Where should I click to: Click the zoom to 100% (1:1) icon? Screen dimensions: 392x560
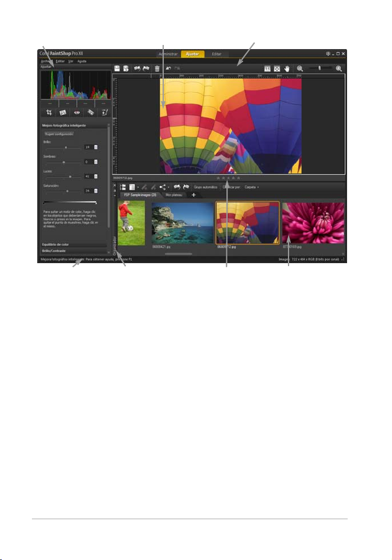(x=267, y=69)
